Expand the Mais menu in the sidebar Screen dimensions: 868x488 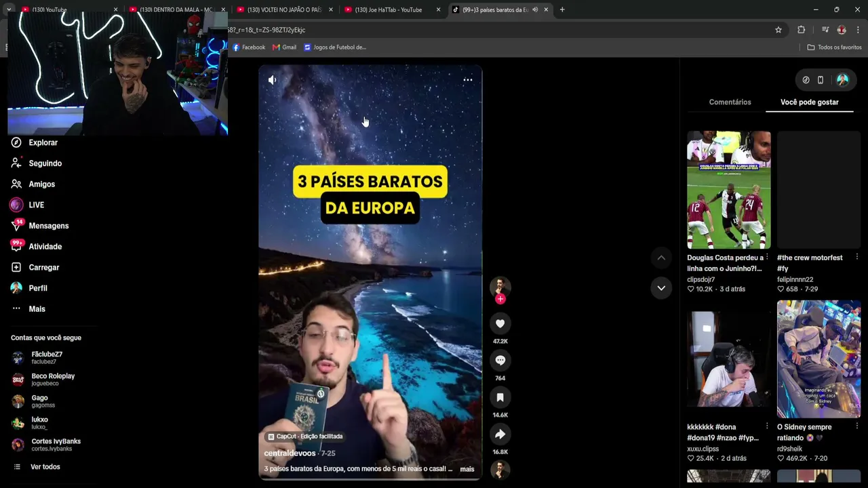click(37, 309)
